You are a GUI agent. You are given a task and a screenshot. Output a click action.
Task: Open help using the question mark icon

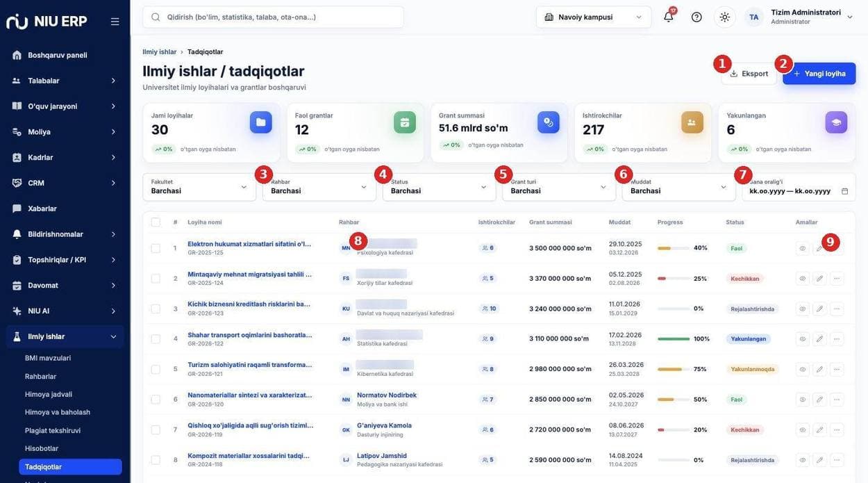click(x=696, y=17)
